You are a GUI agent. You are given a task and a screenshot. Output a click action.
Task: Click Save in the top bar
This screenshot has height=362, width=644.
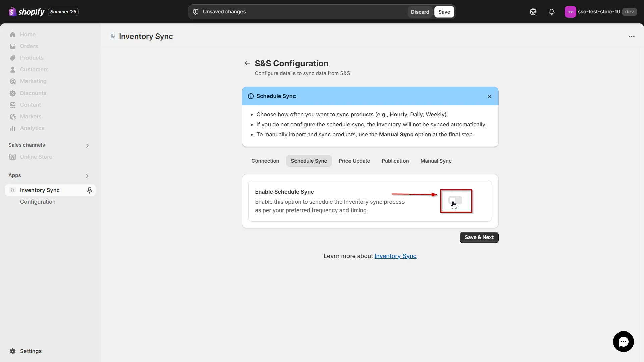[444, 12]
